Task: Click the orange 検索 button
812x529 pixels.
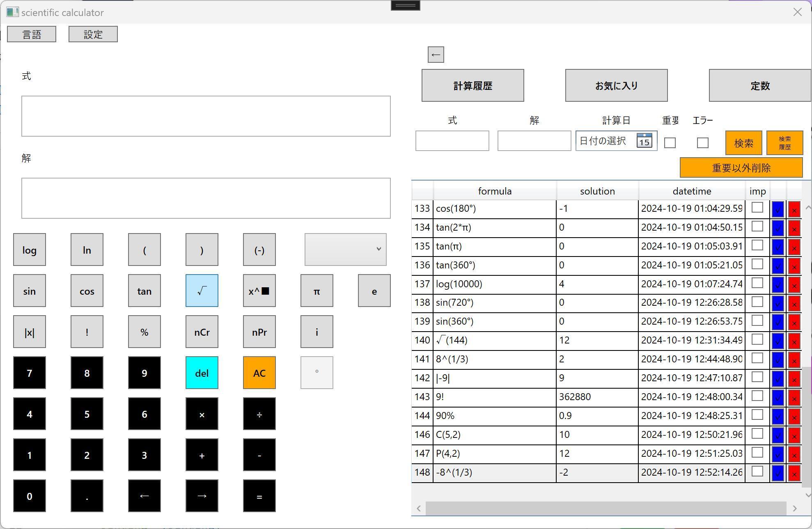Action: pyautogui.click(x=743, y=143)
